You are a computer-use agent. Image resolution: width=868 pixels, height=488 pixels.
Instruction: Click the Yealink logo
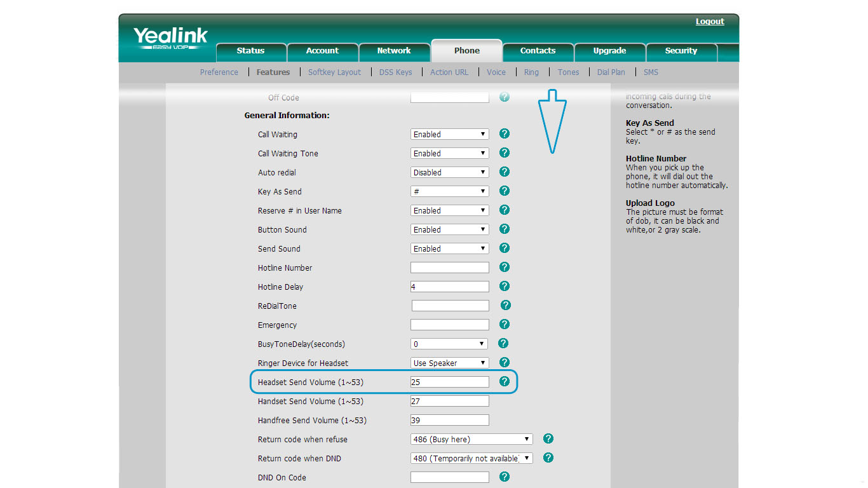(170, 37)
